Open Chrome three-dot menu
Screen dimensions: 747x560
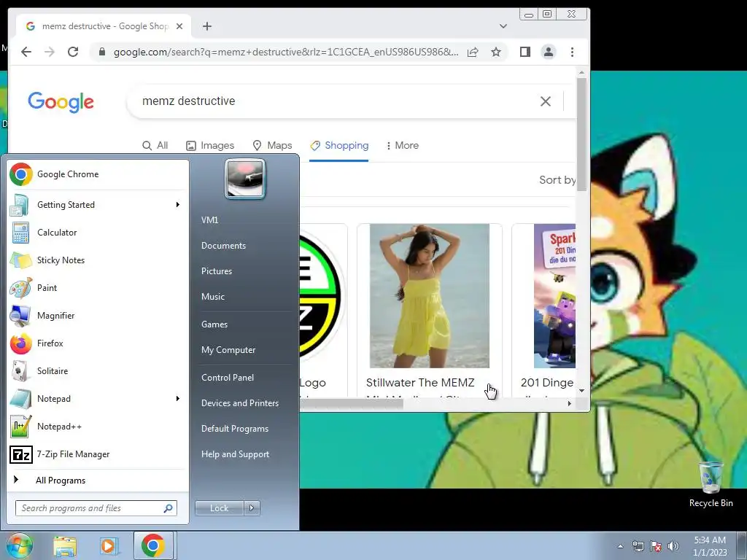(x=572, y=52)
